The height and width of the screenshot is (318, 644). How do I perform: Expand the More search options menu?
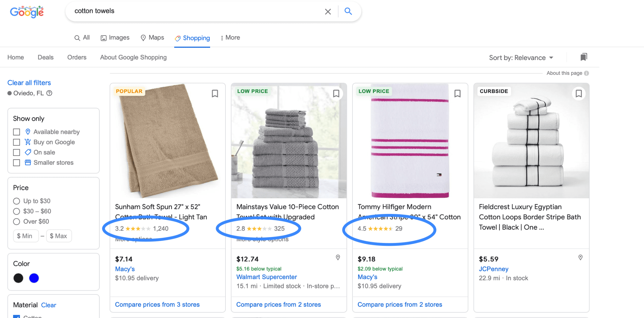click(230, 38)
